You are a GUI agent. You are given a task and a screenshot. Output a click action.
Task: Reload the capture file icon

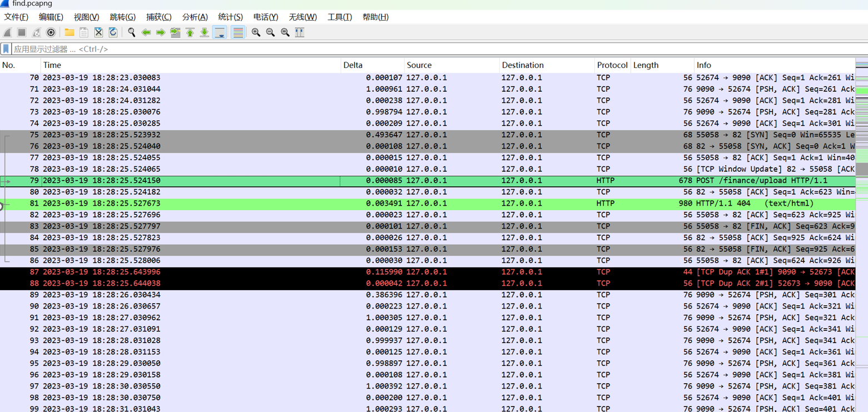click(113, 33)
